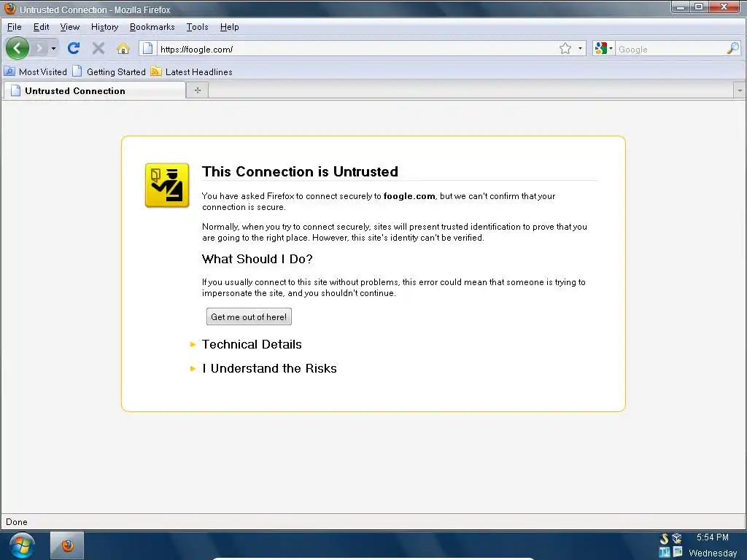Open the back/forward history dropdown arrow
Screen dimensions: 747x560
[53, 49]
